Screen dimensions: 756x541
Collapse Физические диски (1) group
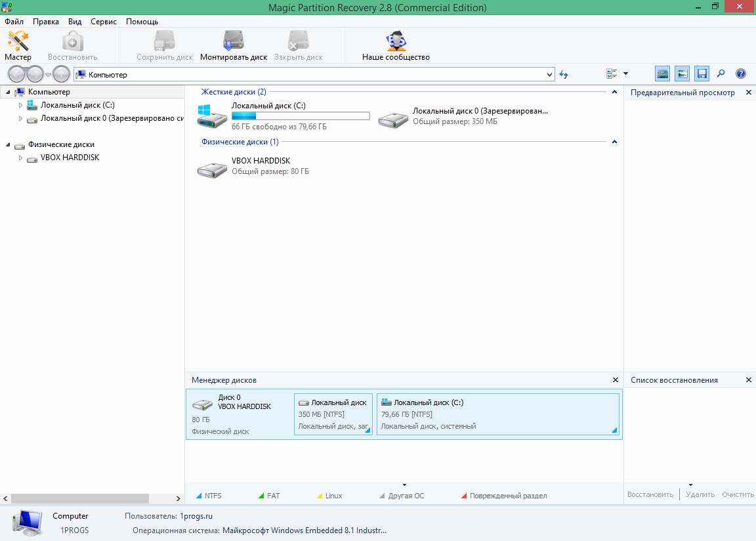(x=614, y=142)
